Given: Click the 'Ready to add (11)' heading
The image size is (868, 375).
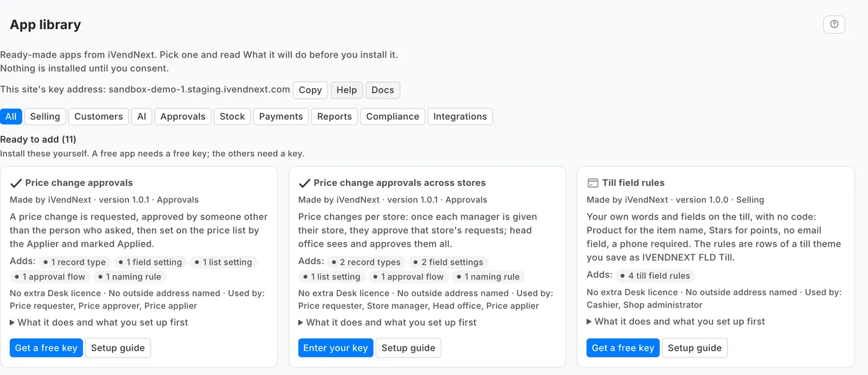Looking at the screenshot, I should (38, 139).
